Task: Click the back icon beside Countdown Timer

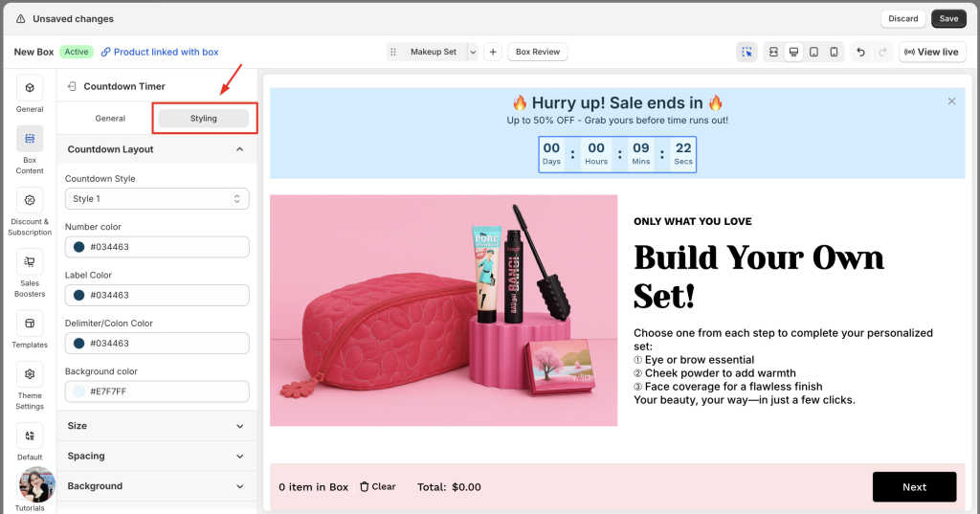Action: pyautogui.click(x=71, y=86)
